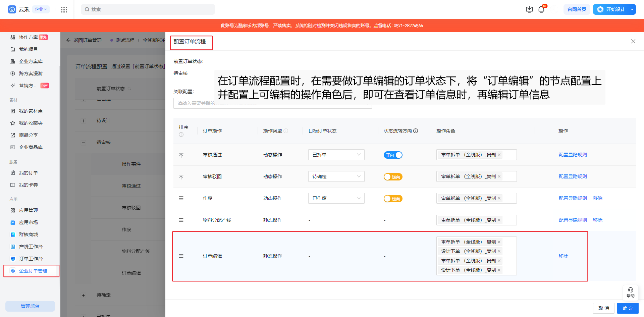Toggle the 正向 switch for 审核通过
644x317 pixels.
(x=393, y=155)
